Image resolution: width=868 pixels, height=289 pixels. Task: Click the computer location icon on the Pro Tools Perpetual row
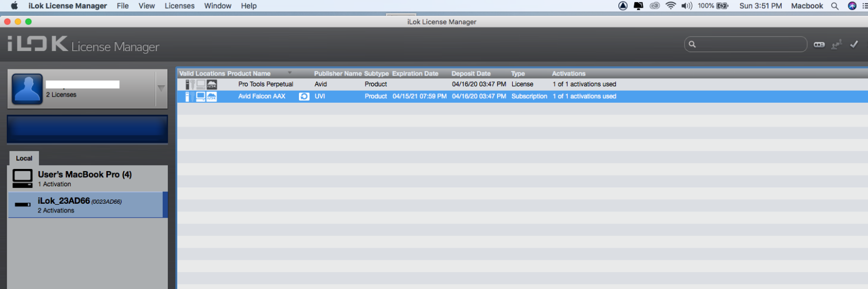tap(201, 84)
